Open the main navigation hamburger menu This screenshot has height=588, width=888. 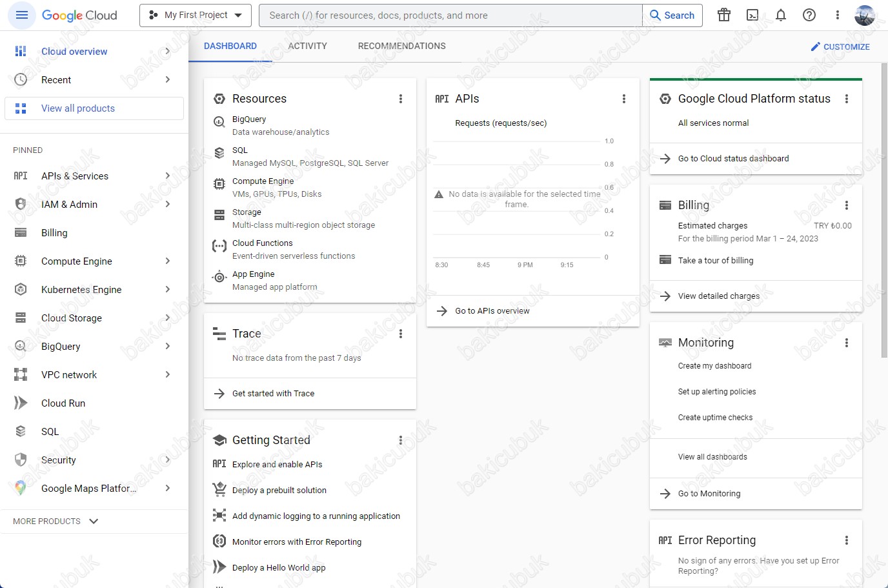[21, 15]
